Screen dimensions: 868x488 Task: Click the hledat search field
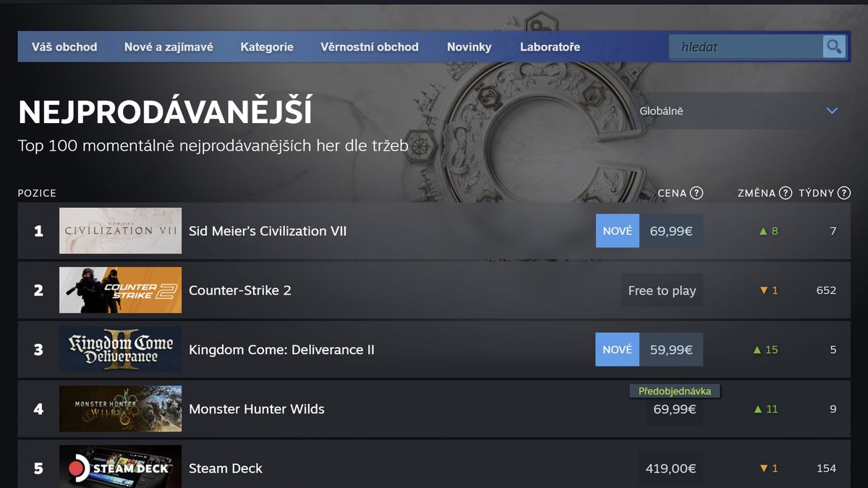pyautogui.click(x=745, y=46)
